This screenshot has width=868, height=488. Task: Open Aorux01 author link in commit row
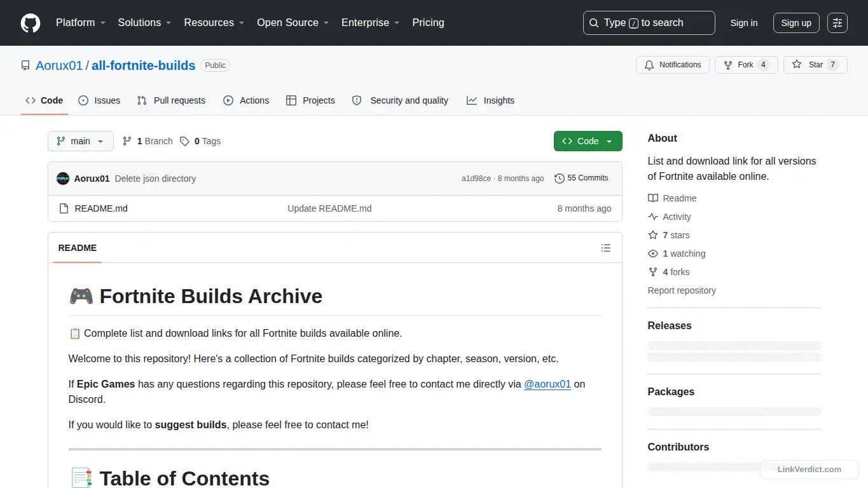[x=92, y=179]
